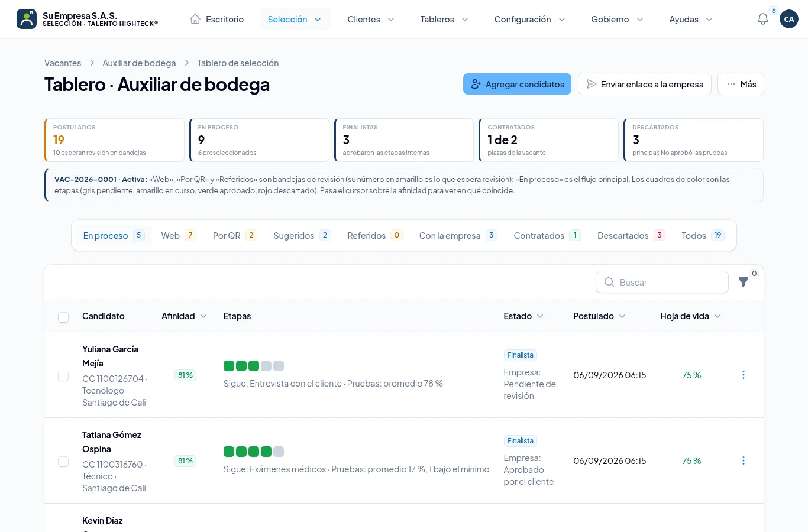Open the Auxiliar de bodega breadcrumb
This screenshot has width=808, height=532.
tap(139, 63)
